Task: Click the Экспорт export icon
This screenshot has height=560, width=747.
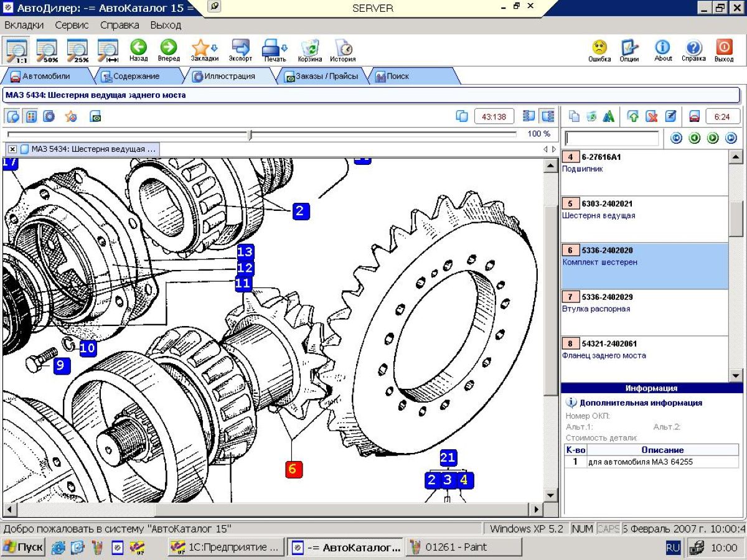Action: point(240,50)
